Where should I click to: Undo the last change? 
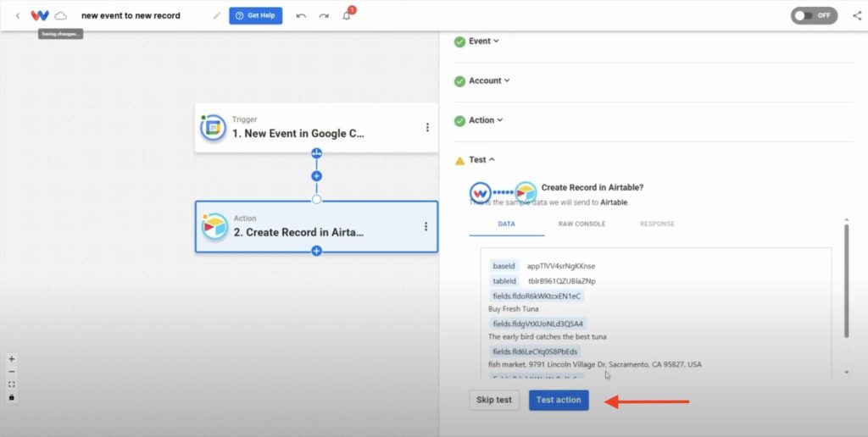click(301, 15)
